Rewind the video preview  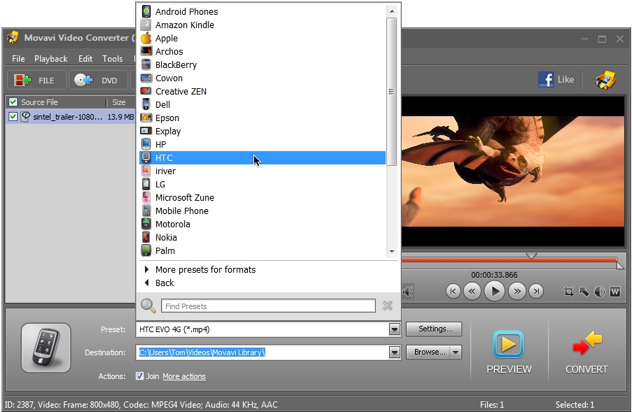(x=472, y=291)
